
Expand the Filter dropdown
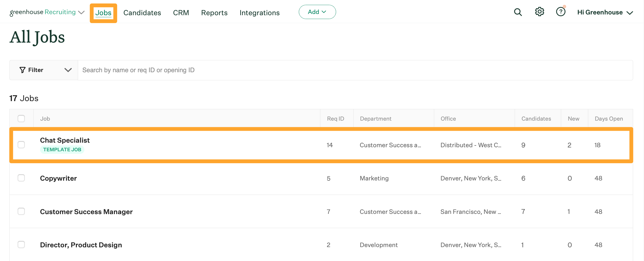coord(68,70)
